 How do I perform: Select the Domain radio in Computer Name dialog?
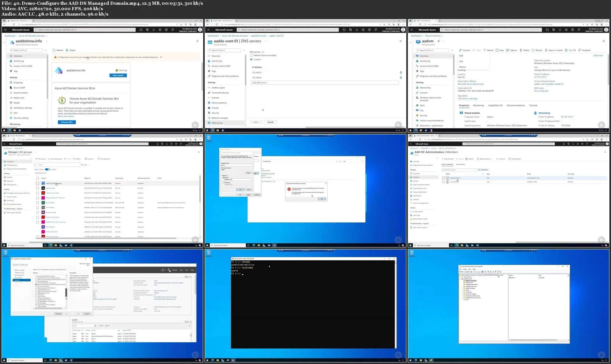[223, 177]
